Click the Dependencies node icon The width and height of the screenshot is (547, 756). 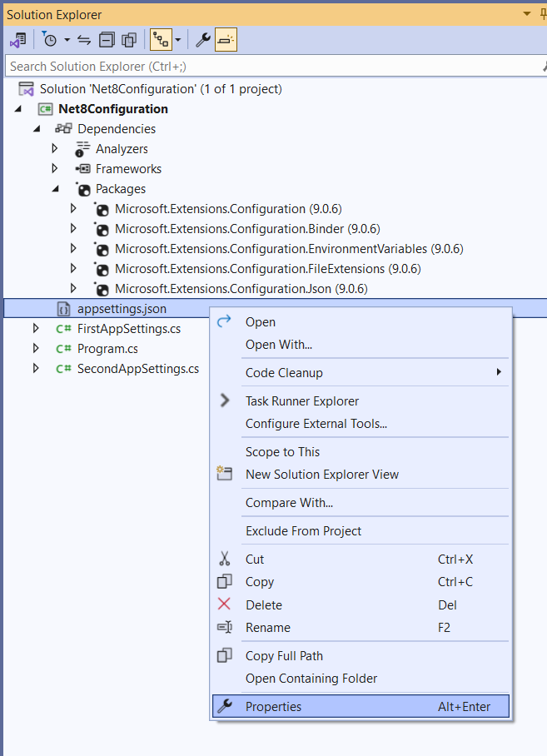63,129
